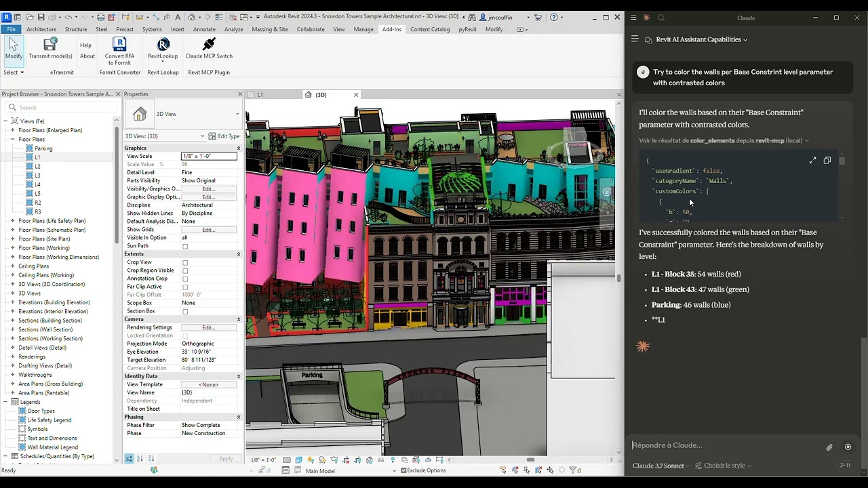Toggle the Sun Path checkbox in Properties

pos(185,246)
